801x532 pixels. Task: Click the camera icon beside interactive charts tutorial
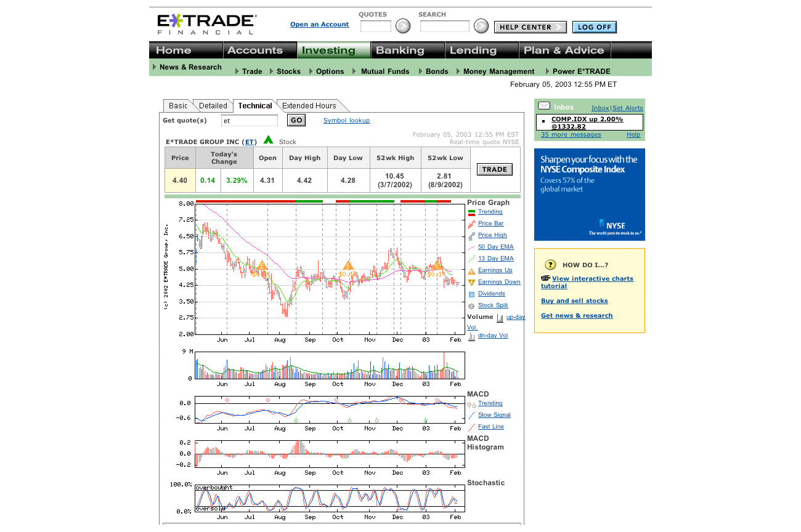[x=545, y=278]
